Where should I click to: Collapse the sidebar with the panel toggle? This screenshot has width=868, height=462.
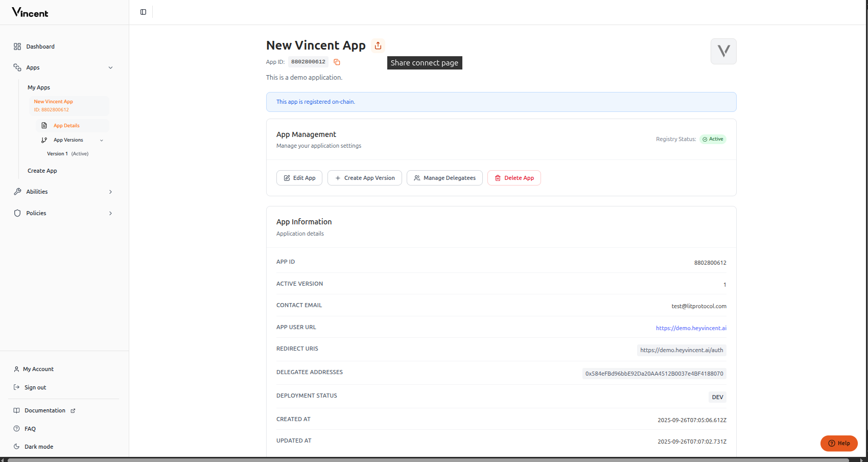click(143, 12)
